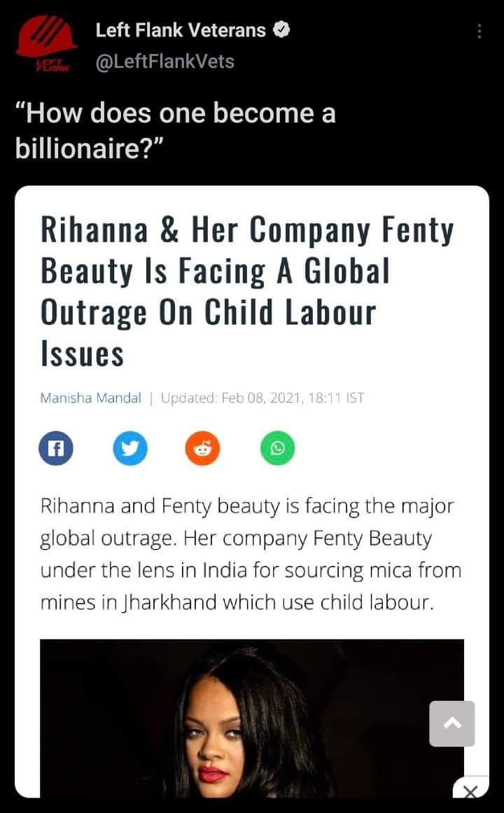Tap the @LeftFlankVets handle
This screenshot has width=504, height=813.
pyautogui.click(x=165, y=62)
